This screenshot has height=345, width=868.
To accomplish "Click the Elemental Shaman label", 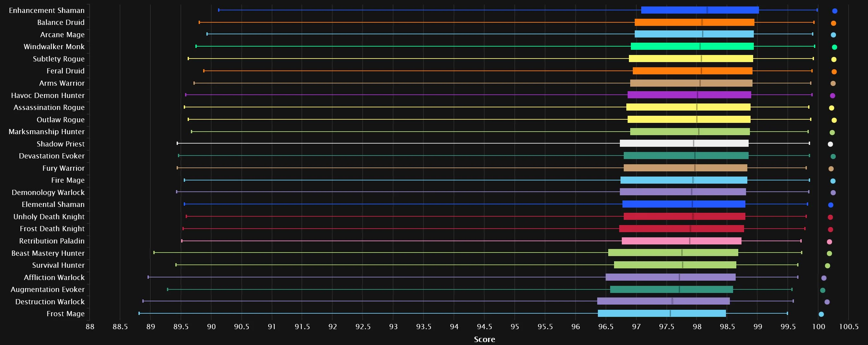I will click(53, 204).
